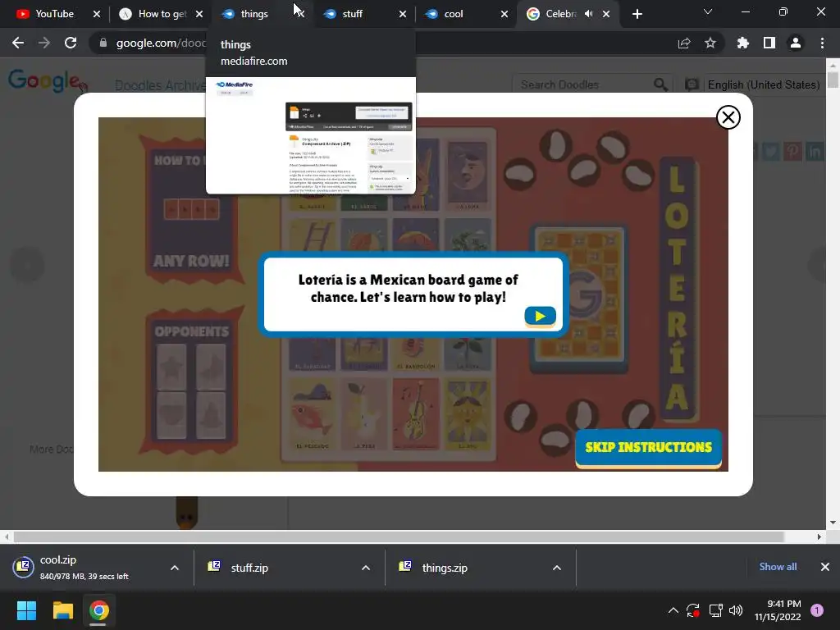The image size is (840, 630).
Task: Click the horizontal scrollbar right arrow
Action: 819,536
